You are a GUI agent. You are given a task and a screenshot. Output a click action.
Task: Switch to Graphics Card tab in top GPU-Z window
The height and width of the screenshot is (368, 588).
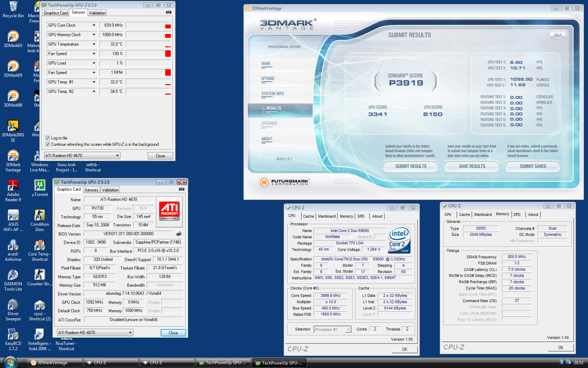click(56, 13)
